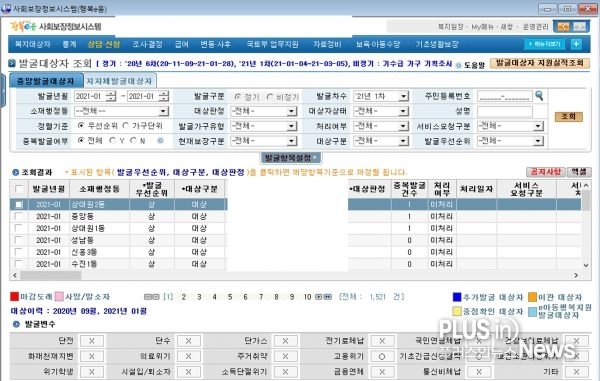Check the box for the 중앙동 row
Screen dimensions: 600x381
18,217
